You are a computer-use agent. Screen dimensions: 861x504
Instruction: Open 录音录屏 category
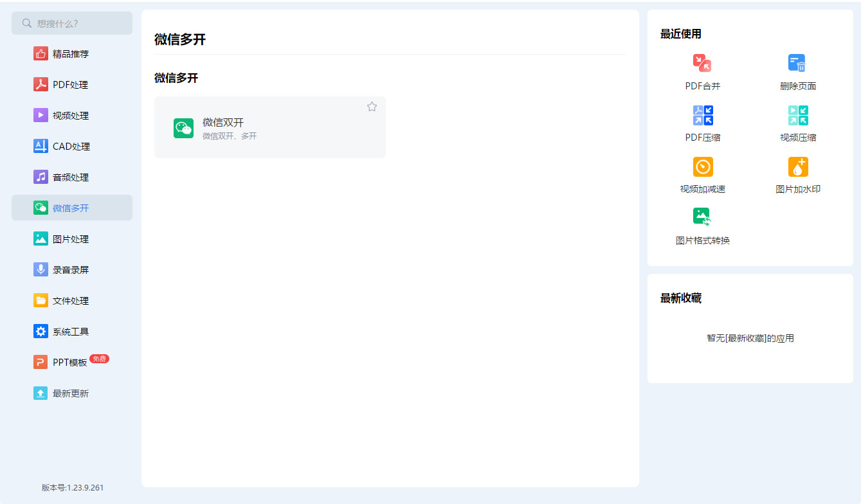72,270
